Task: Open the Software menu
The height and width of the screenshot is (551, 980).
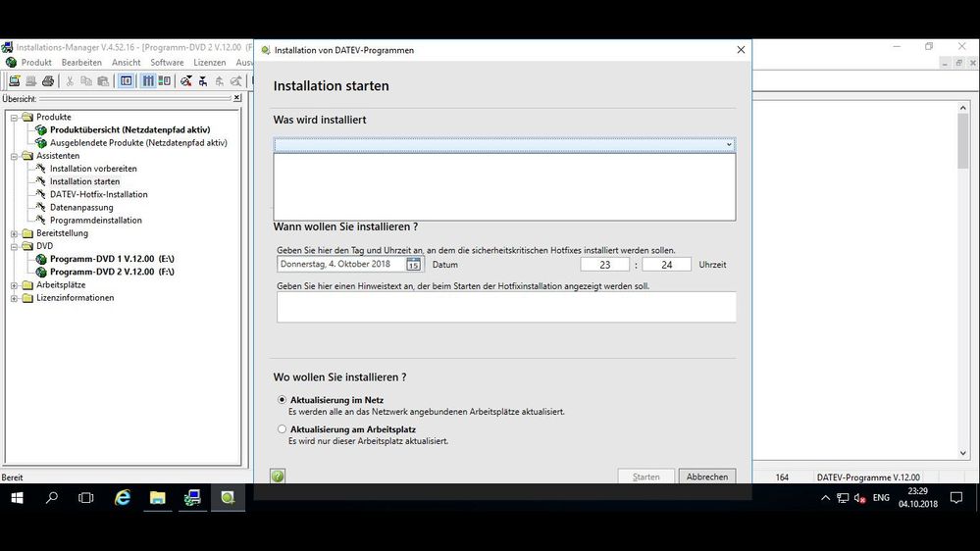Action: (x=167, y=63)
